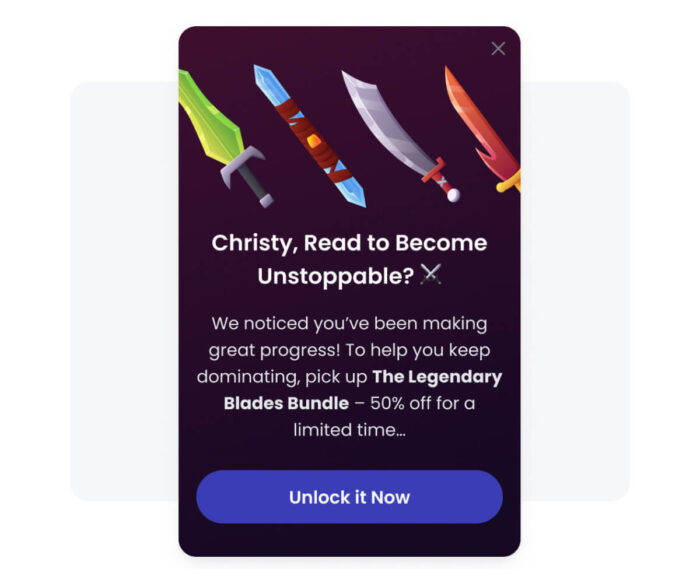This screenshot has height=583, width=700.
Task: Select the orange-red jagged blade
Action: click(483, 129)
